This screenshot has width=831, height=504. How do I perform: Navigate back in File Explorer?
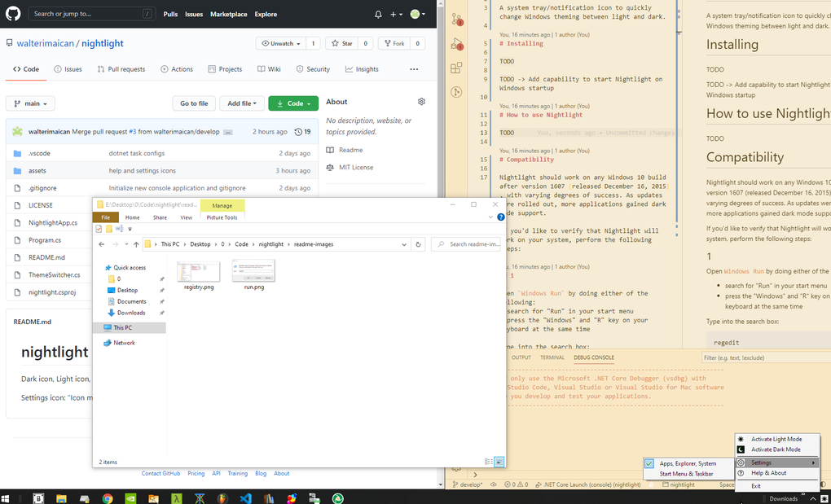pos(102,244)
